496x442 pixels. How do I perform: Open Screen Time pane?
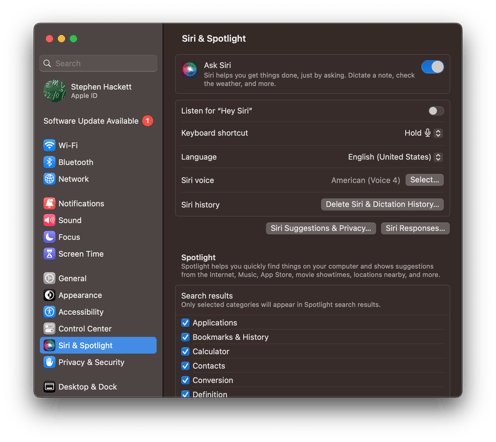(98, 254)
